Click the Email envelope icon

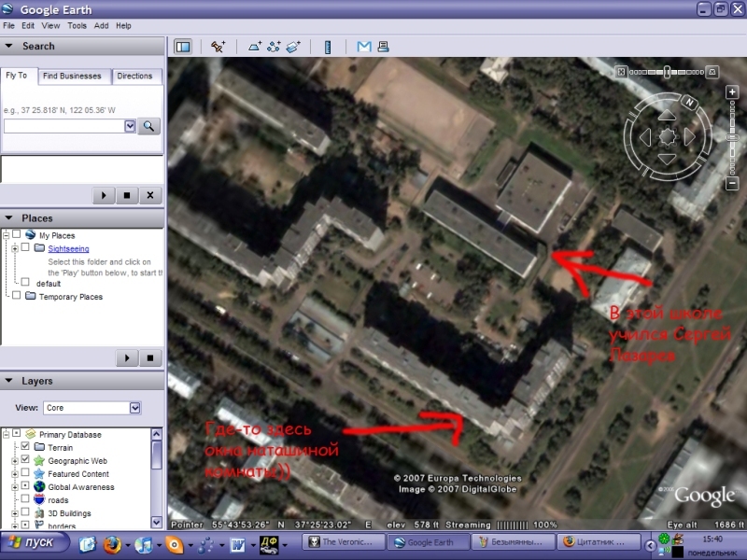364,46
